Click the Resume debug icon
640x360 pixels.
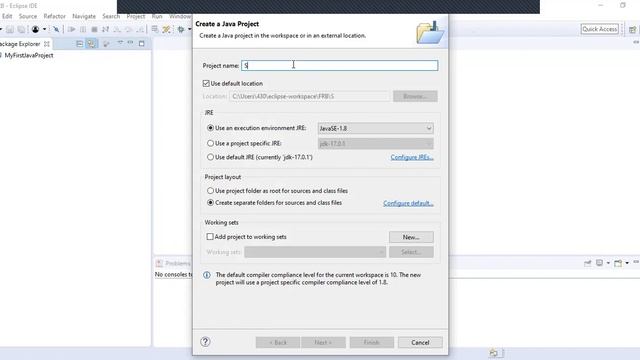click(x=71, y=29)
